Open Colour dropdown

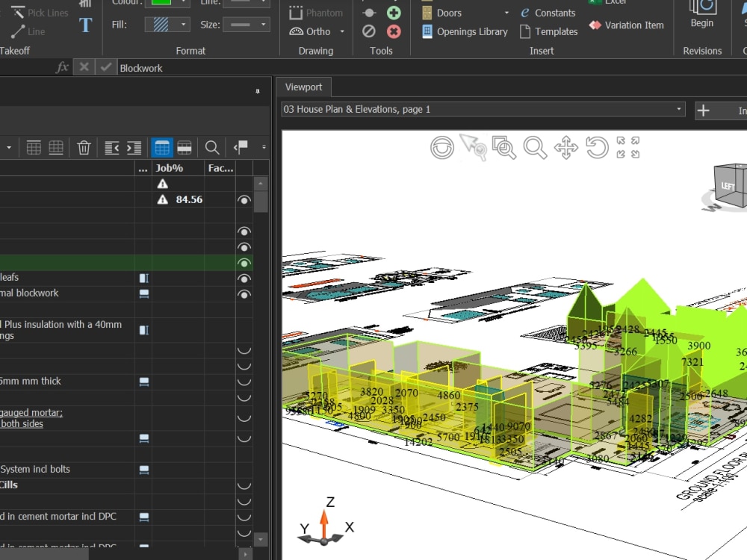coord(183,2)
